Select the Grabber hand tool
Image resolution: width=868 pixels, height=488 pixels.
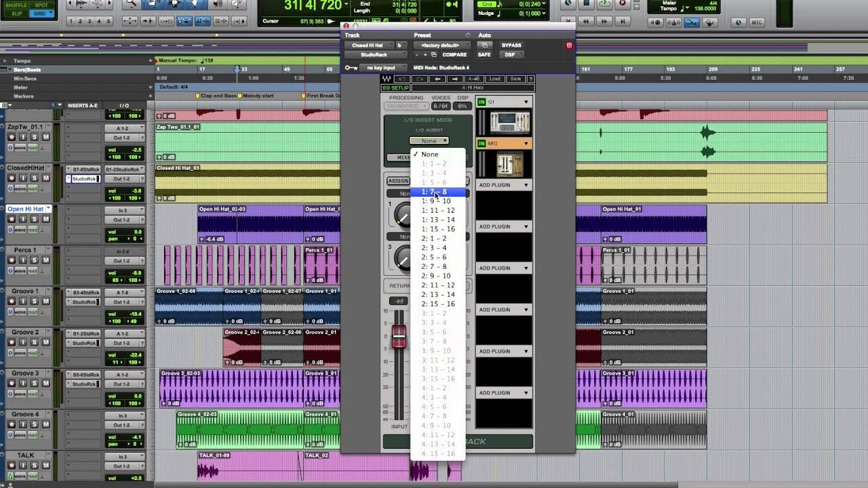click(x=195, y=3)
